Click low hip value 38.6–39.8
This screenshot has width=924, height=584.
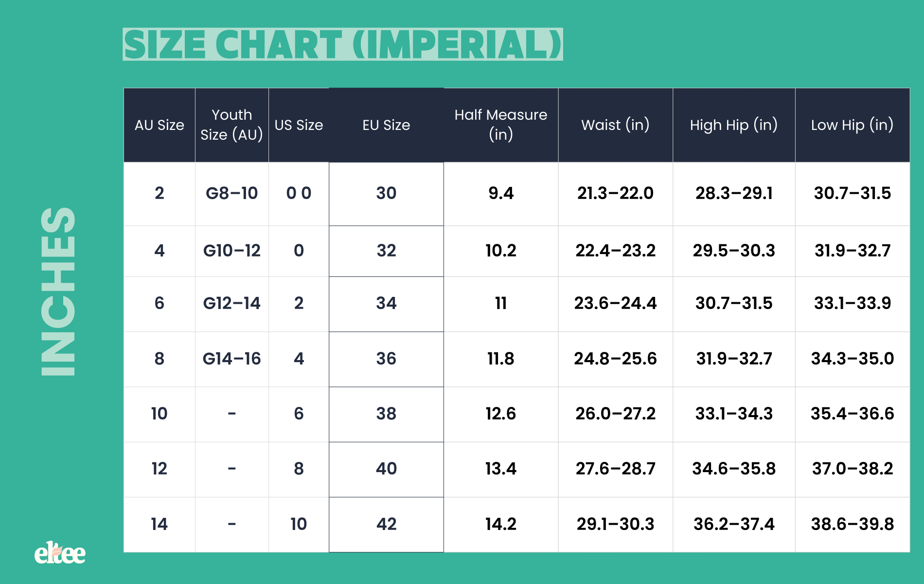853,524
